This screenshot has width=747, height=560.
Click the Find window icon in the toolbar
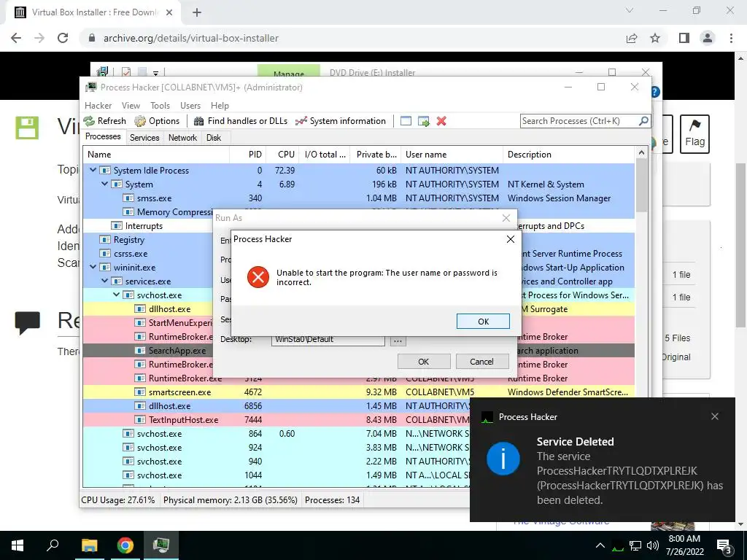[x=406, y=121]
